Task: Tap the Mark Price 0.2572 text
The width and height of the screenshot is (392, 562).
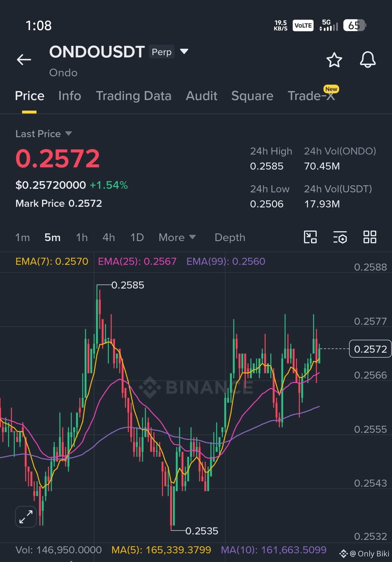Action: (x=59, y=203)
